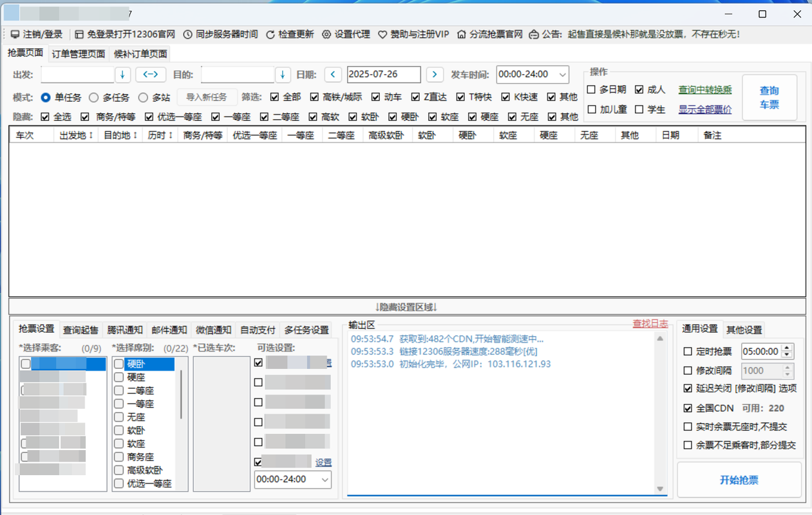This screenshot has width=812, height=515.
Task: Open 腾讯通知 tab
Action: tap(125, 330)
